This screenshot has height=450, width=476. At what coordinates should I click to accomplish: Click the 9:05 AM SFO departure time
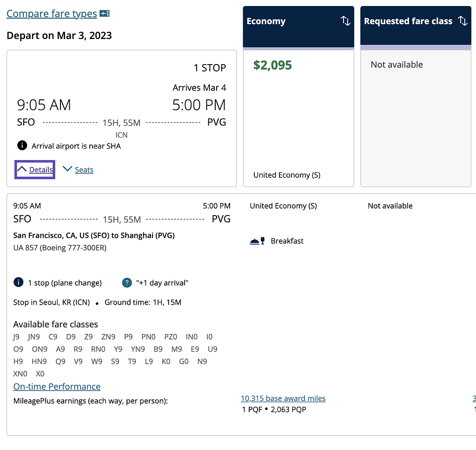(44, 105)
